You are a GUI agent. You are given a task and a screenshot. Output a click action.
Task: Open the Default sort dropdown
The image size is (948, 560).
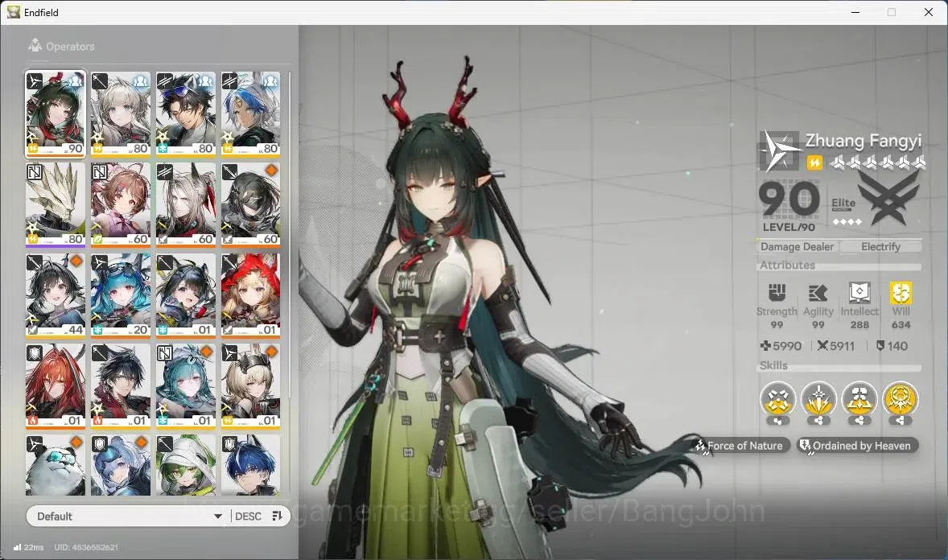point(128,516)
